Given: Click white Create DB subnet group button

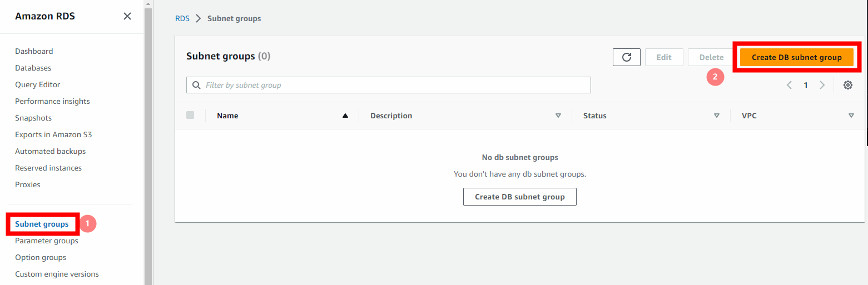Looking at the screenshot, I should point(519,197).
